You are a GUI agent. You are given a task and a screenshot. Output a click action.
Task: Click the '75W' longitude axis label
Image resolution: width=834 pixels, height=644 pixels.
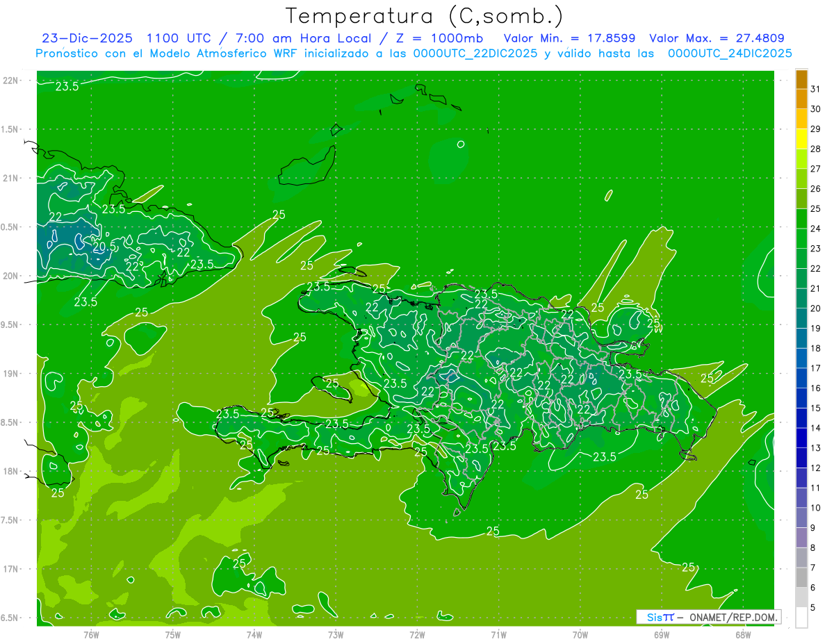[x=173, y=634]
